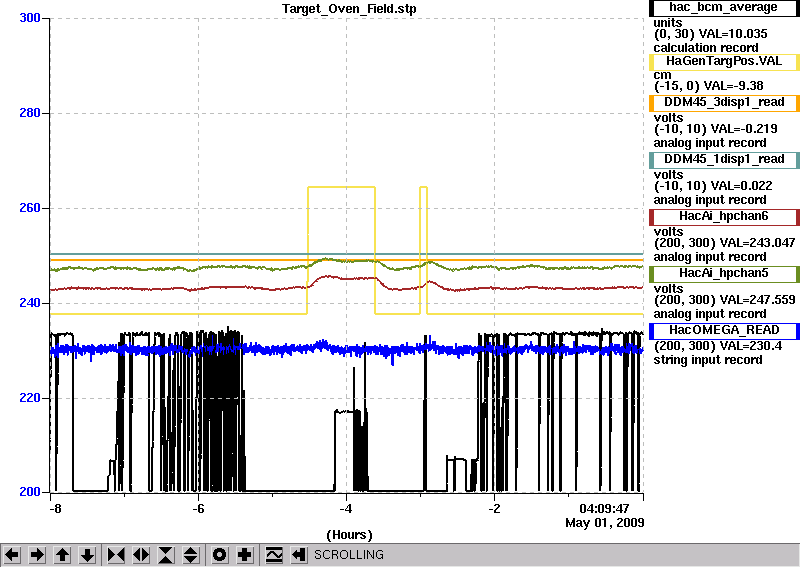
Task: Zoom in horizontally using bowtie icon
Action: tap(116, 555)
